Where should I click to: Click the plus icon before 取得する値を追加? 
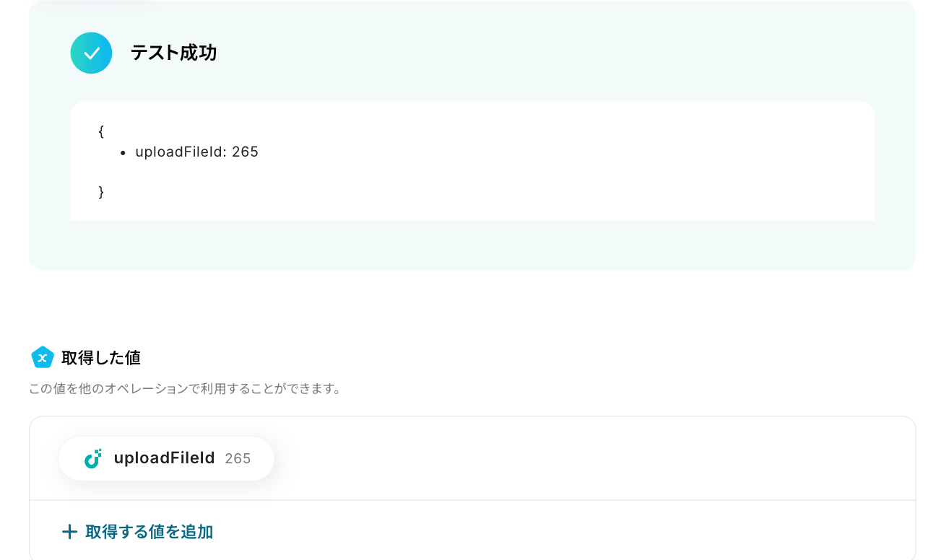coord(69,532)
